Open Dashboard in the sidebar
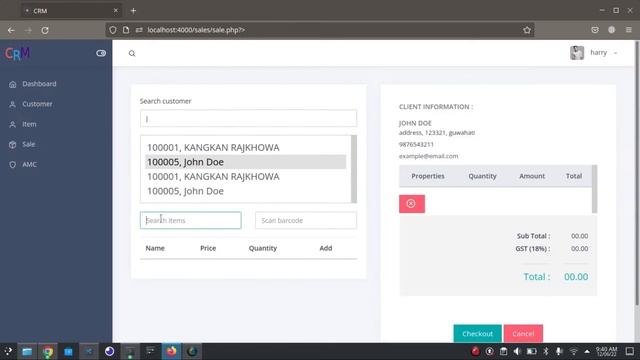Image resolution: width=640 pixels, height=360 pixels. 39,84
